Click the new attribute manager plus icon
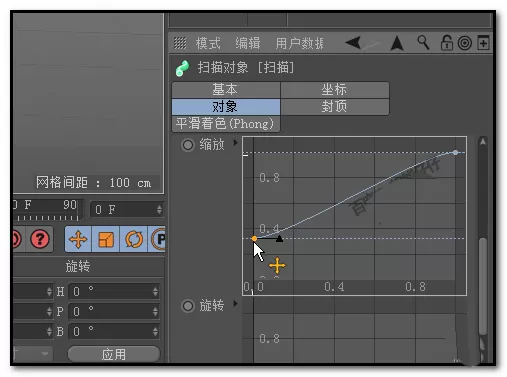Screen dimensions: 507x377 [x=483, y=43]
